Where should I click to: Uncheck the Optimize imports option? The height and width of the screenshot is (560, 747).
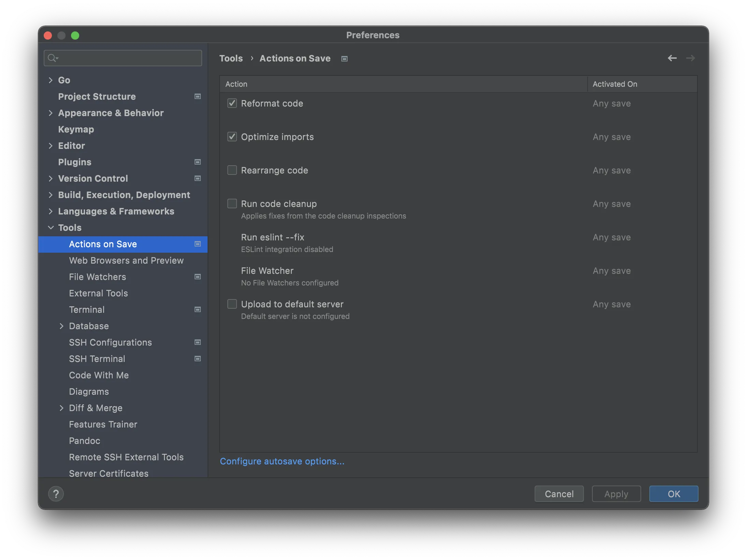coord(232,137)
